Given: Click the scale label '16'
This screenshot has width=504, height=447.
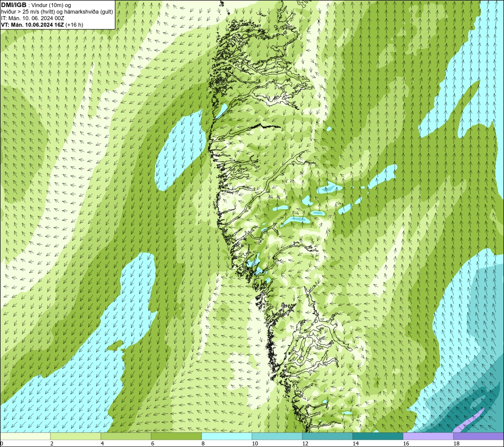Looking at the screenshot, I should (406, 443).
